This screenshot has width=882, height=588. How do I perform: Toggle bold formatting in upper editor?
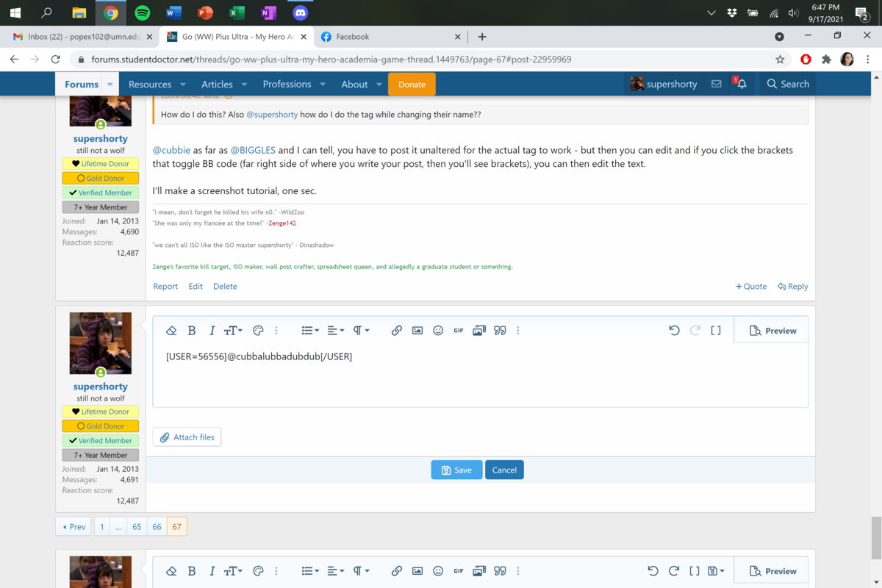coord(192,331)
